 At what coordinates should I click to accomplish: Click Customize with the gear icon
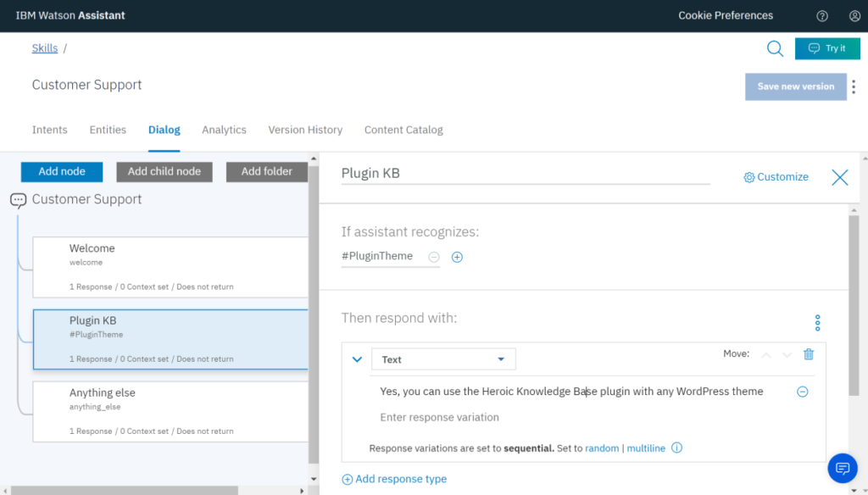[x=776, y=177]
